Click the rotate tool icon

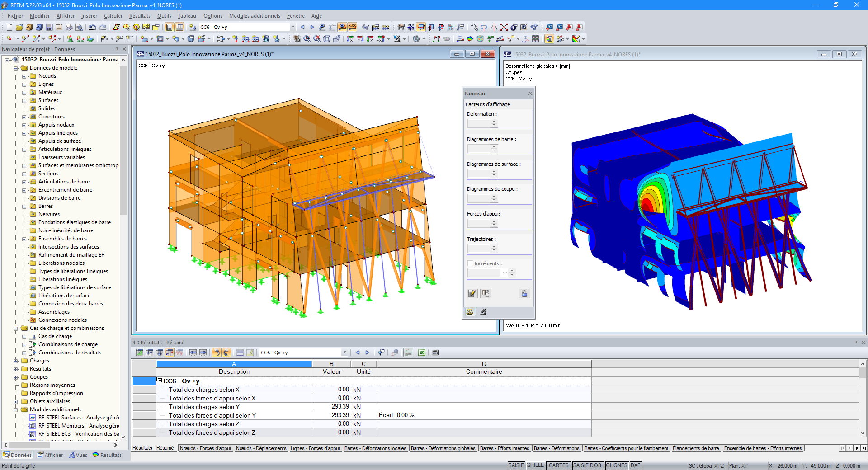click(484, 27)
